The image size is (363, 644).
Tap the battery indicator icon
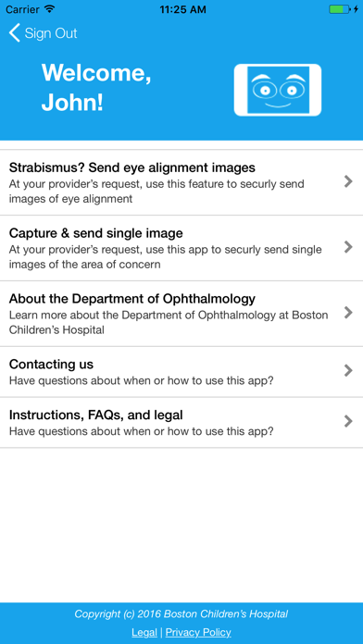click(x=341, y=9)
